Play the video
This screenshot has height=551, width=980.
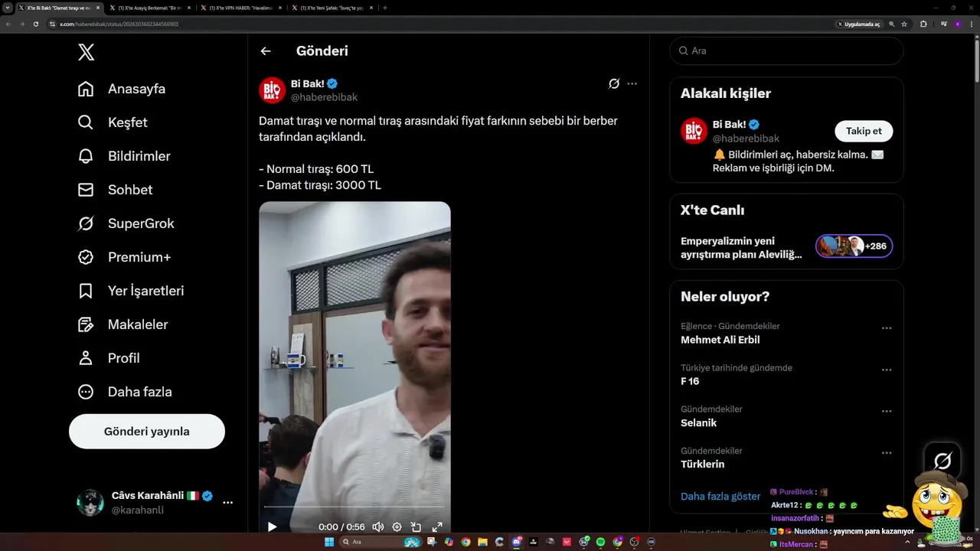(x=272, y=527)
